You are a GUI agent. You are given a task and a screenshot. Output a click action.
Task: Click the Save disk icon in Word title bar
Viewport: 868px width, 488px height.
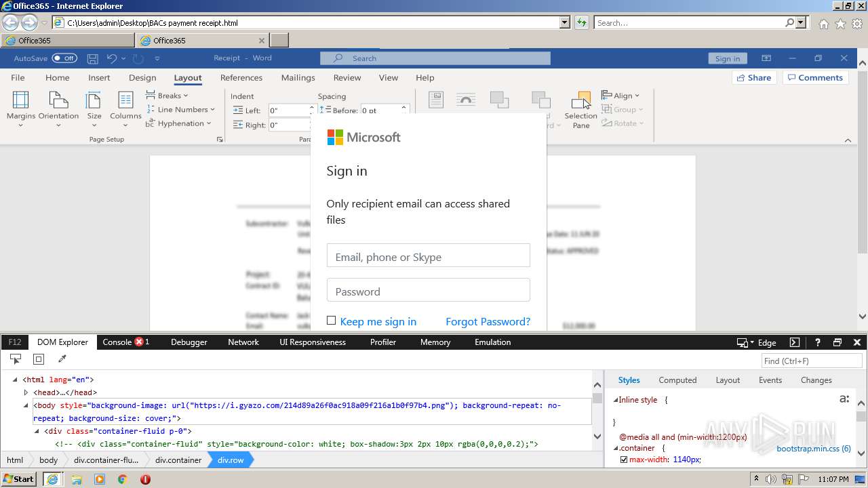[93, 58]
